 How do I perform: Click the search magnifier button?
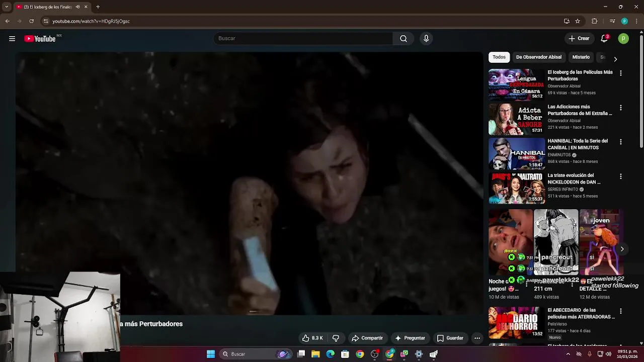pyautogui.click(x=404, y=39)
